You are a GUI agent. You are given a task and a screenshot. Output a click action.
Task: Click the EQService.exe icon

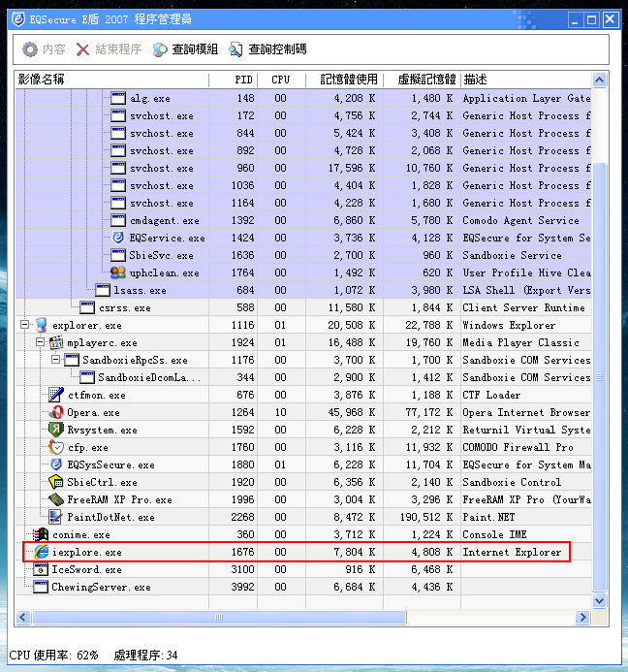click(x=118, y=238)
